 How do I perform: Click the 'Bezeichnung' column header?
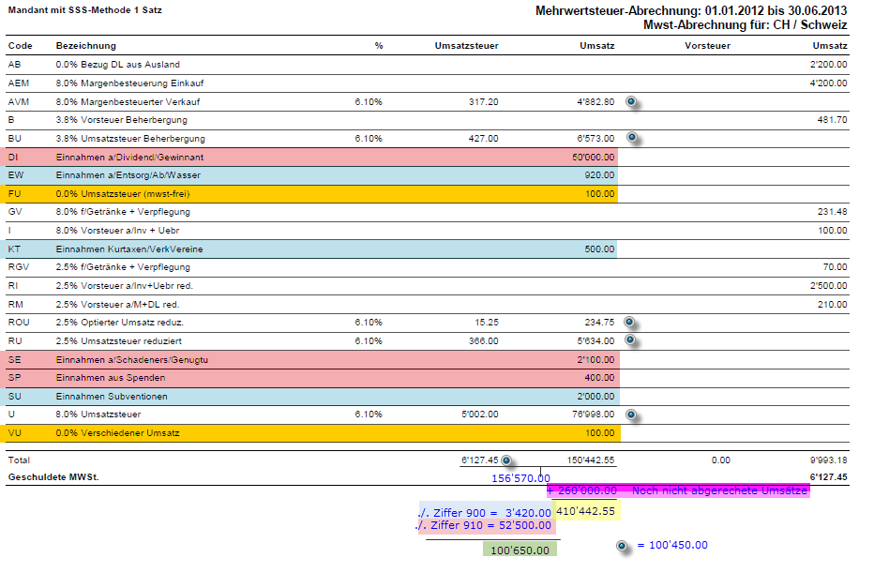click(86, 46)
